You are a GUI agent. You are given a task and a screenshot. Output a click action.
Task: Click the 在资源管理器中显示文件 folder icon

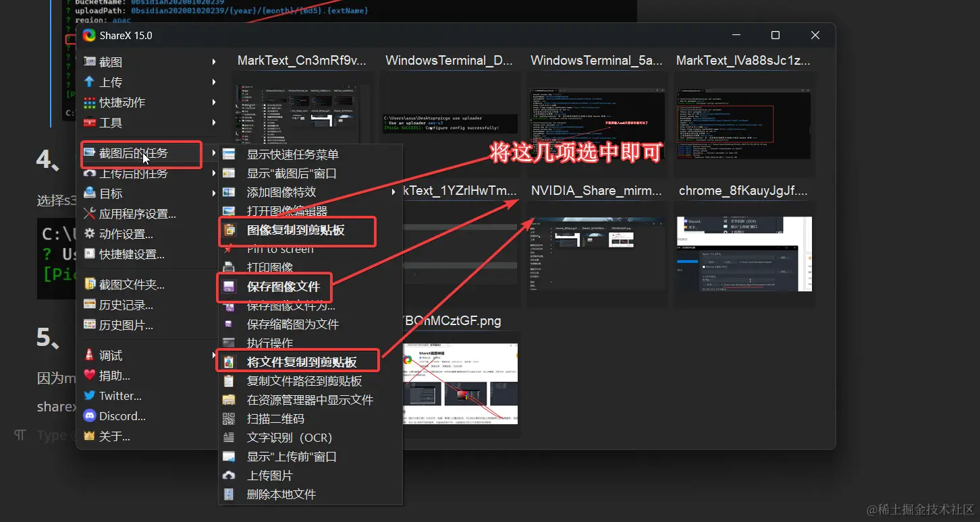click(x=229, y=400)
